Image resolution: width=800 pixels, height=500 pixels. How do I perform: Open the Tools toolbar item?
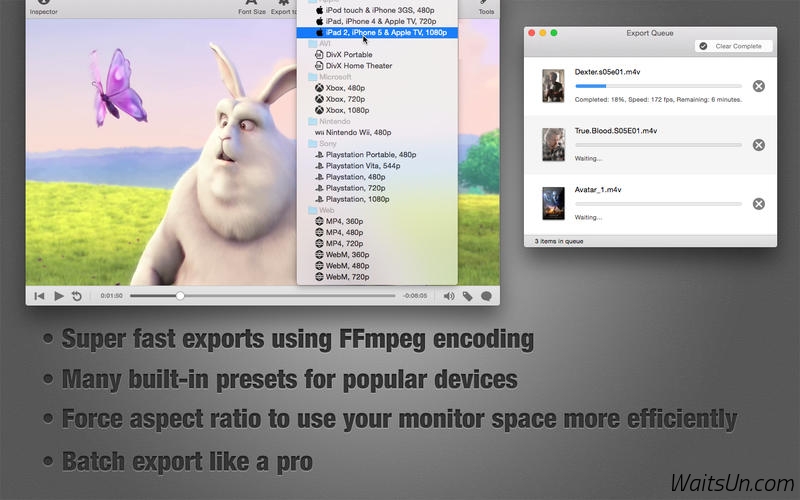[486, 7]
